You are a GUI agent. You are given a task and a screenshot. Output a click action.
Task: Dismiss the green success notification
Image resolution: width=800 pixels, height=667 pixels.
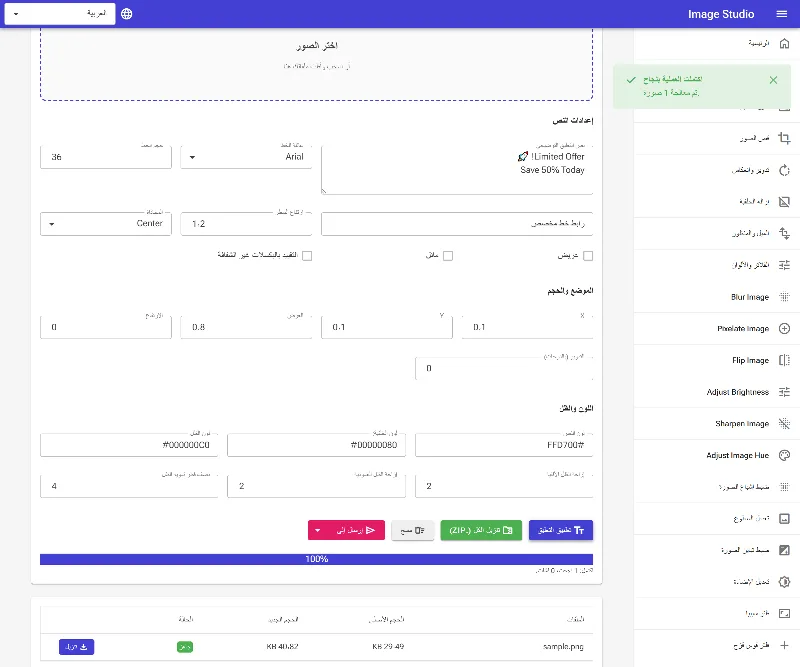click(x=773, y=80)
